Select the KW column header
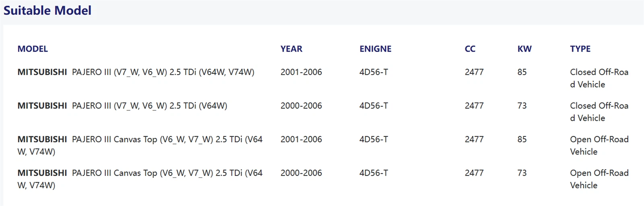The width and height of the screenshot is (644, 206). click(x=524, y=49)
